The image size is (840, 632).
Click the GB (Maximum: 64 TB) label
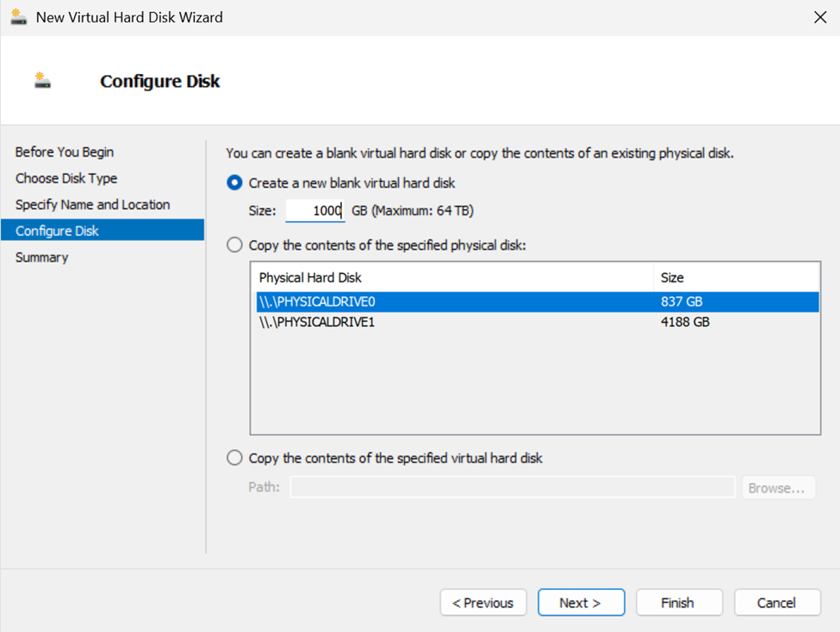pos(413,210)
